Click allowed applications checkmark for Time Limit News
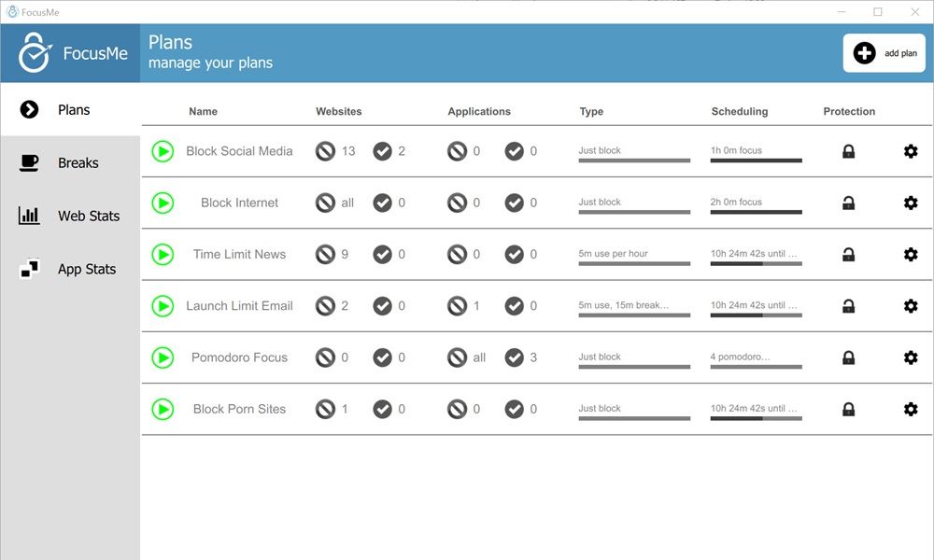This screenshot has height=560, width=934. [514, 255]
